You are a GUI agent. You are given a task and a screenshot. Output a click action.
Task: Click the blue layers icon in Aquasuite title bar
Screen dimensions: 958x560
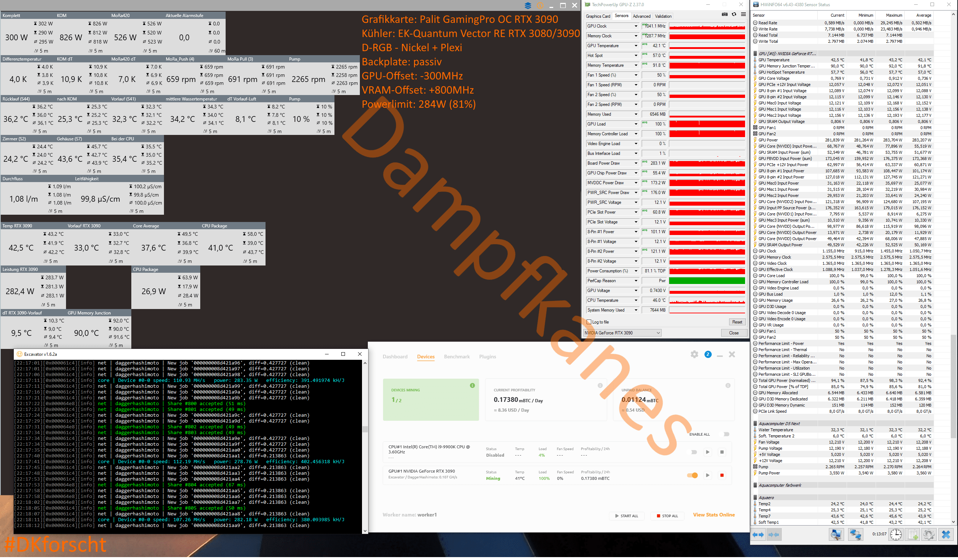tap(528, 5)
